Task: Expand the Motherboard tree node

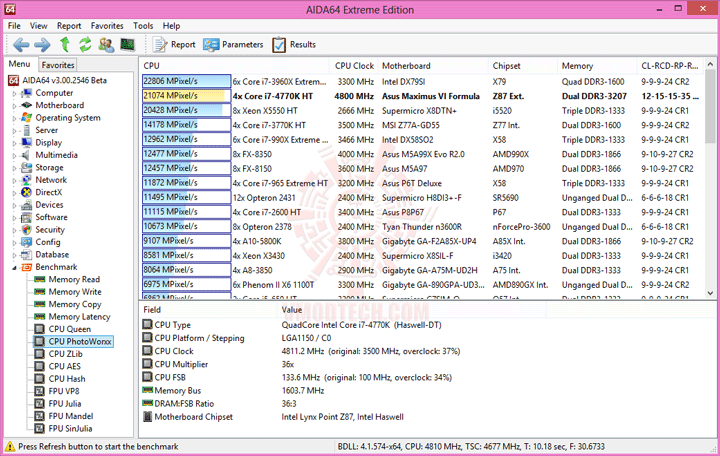Action: point(14,106)
